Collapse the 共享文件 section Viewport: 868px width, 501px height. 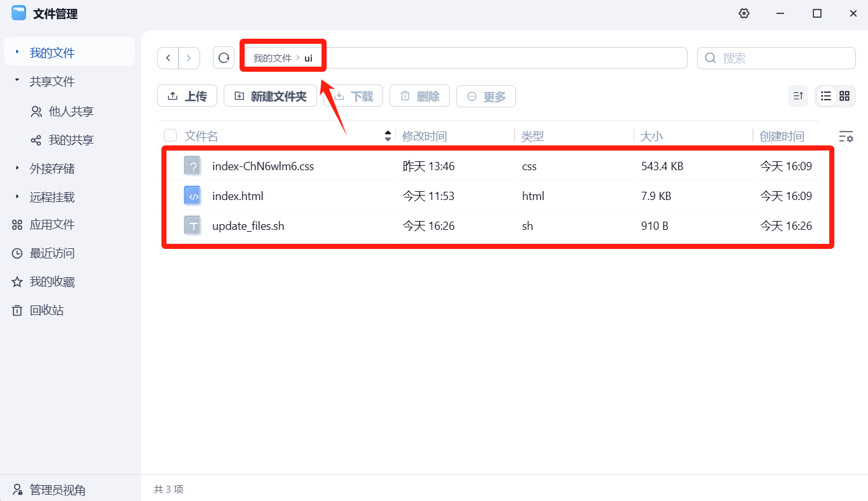[x=17, y=81]
